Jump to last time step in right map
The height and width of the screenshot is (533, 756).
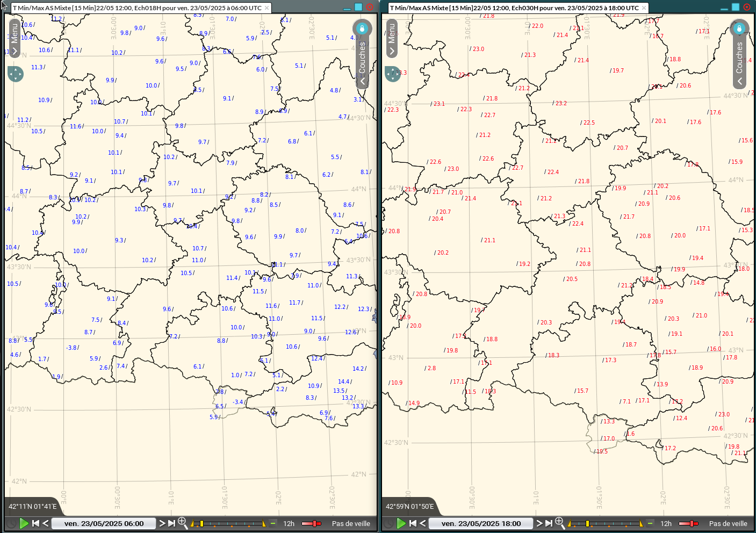pyautogui.click(x=549, y=523)
